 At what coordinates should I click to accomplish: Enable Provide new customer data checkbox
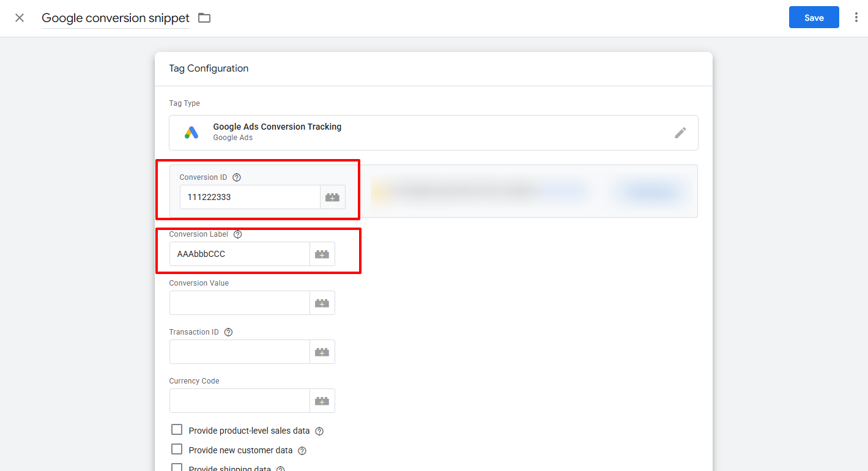[177, 450]
